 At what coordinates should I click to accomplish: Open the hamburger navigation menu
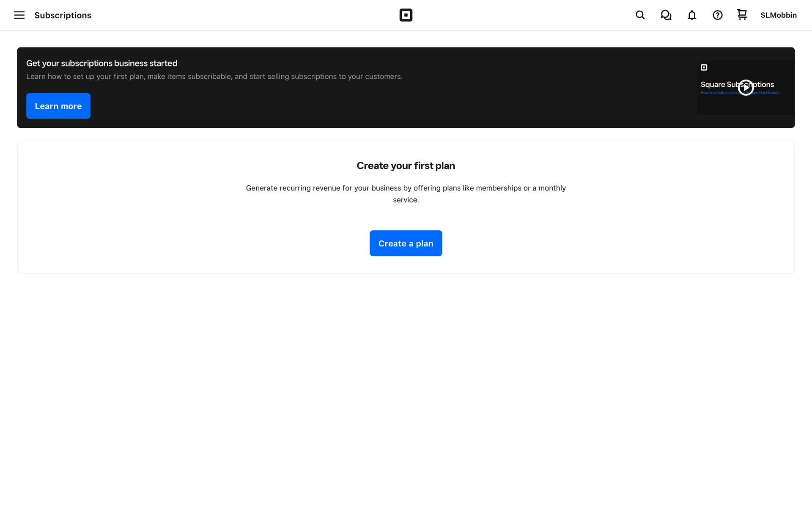tap(19, 15)
